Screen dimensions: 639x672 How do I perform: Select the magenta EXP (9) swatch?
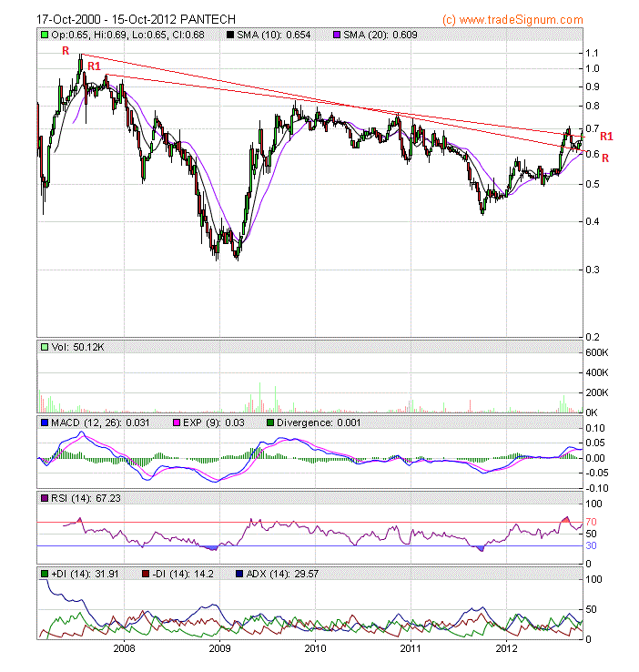(x=176, y=423)
